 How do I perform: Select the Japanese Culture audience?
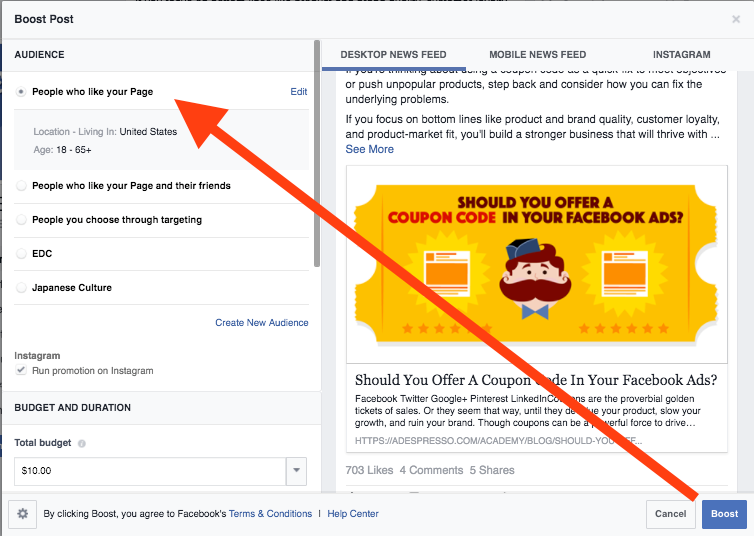click(21, 287)
